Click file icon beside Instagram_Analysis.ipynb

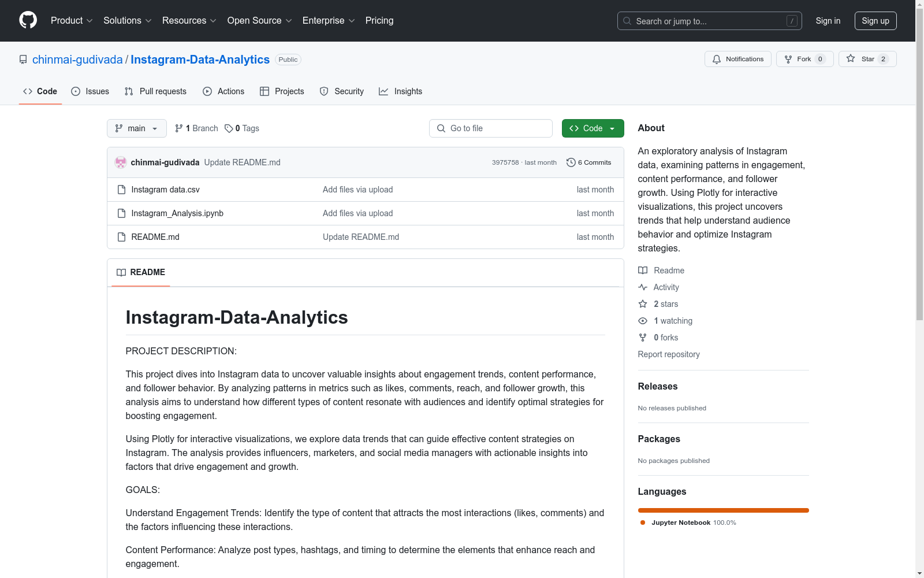tap(121, 213)
